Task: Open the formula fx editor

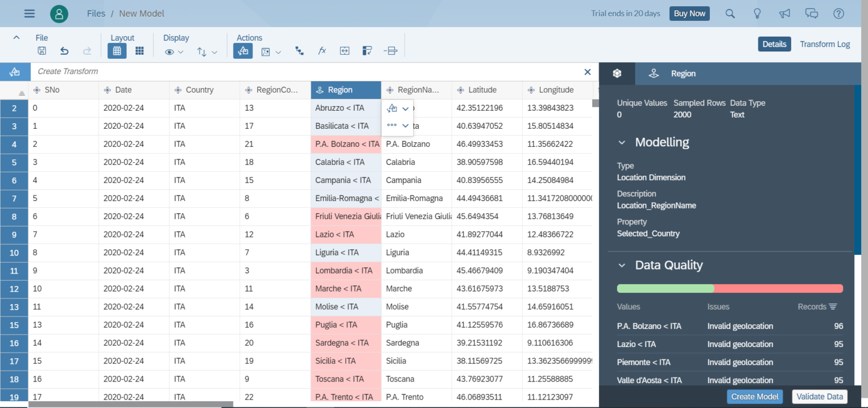Action: click(x=322, y=51)
